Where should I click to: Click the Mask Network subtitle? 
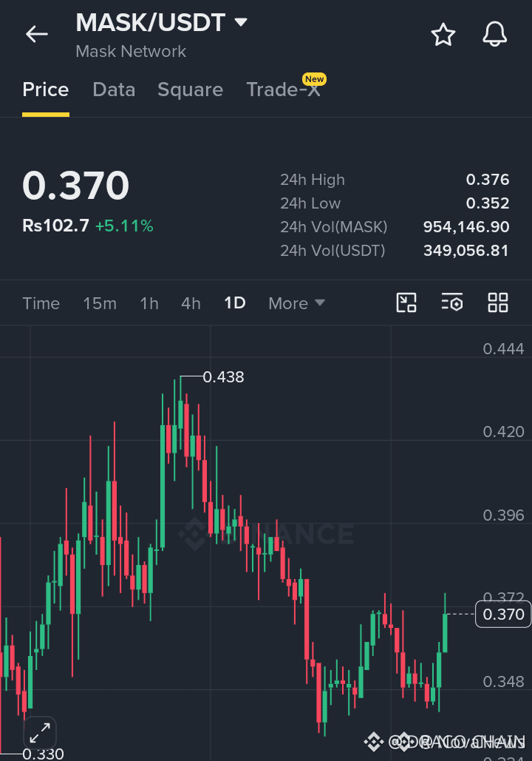click(131, 51)
